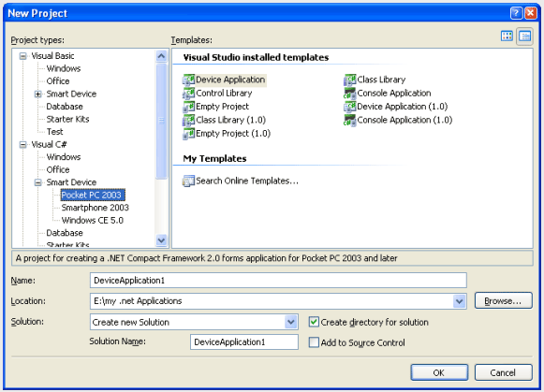Expand Smart Device under Visual Basic

38,94
